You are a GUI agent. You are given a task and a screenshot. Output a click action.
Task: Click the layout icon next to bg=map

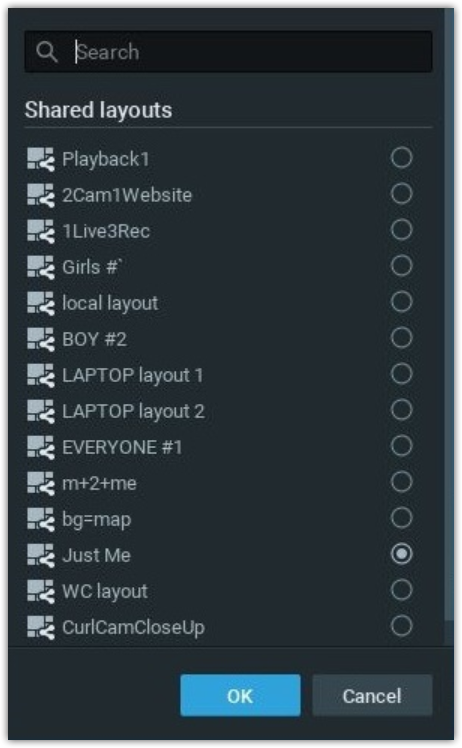pyautogui.click(x=41, y=519)
